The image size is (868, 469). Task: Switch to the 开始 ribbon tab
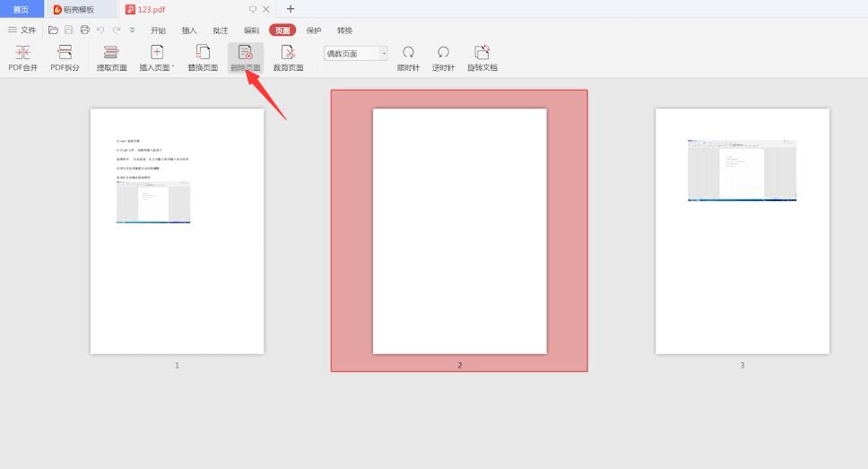(158, 30)
